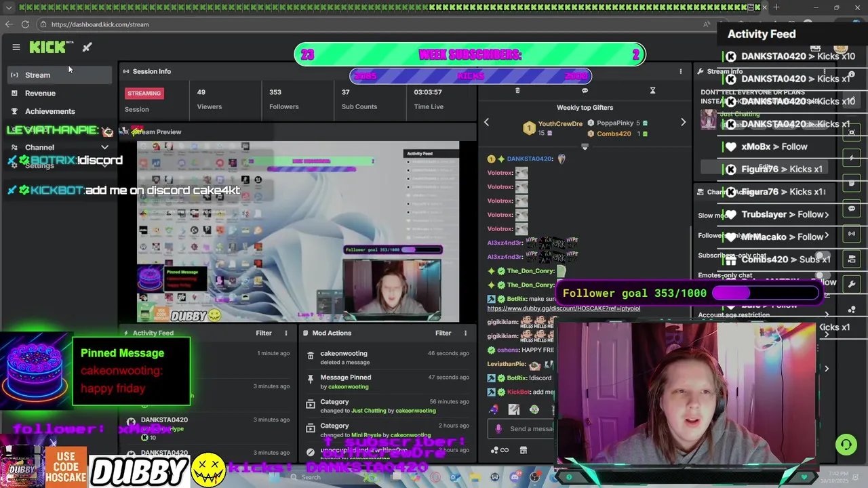This screenshot has height=488, width=868.
Task: Click green round help widget icon
Action: click(x=846, y=445)
